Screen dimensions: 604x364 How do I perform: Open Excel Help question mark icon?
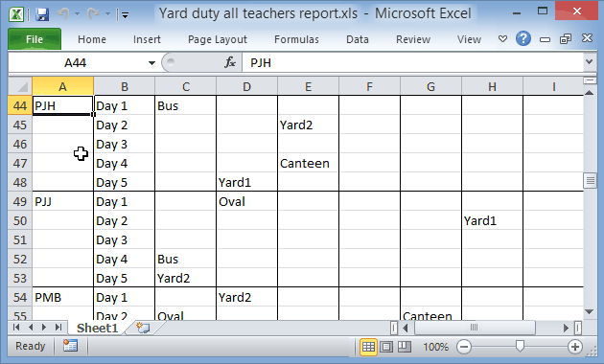tap(523, 39)
